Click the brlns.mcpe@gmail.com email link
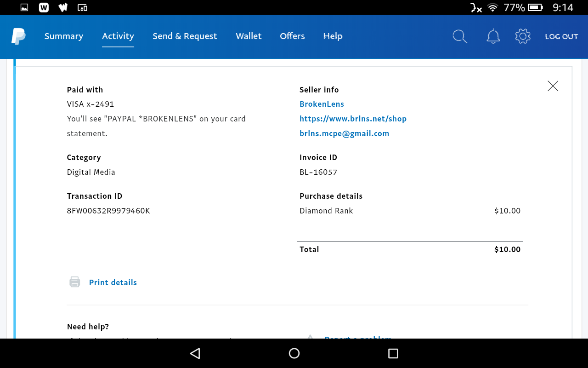588x368 pixels. (x=344, y=133)
